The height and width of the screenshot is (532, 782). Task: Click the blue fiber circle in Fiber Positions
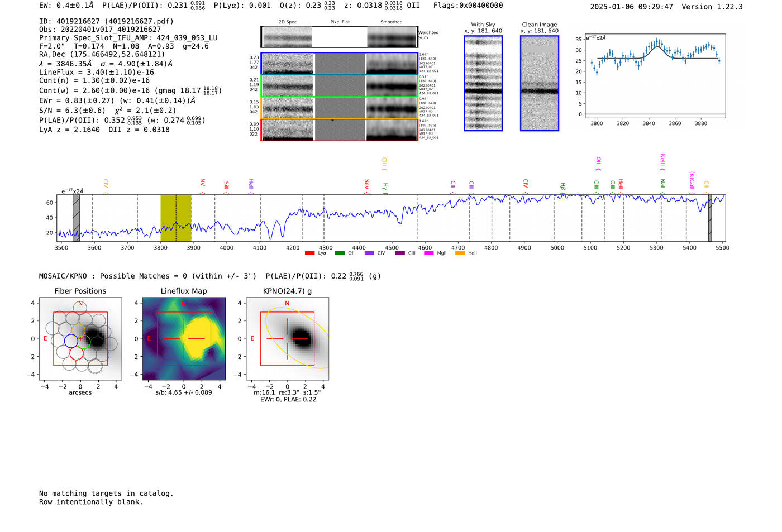tap(71, 341)
